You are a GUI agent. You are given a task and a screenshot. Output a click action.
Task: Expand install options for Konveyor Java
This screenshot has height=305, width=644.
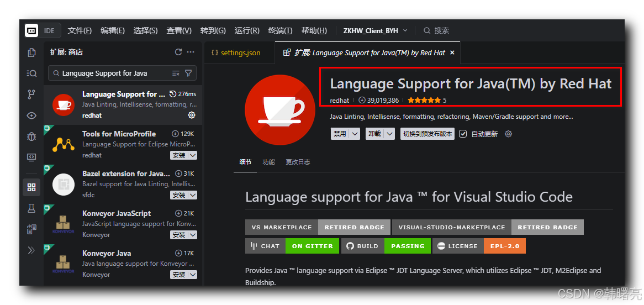(x=193, y=275)
